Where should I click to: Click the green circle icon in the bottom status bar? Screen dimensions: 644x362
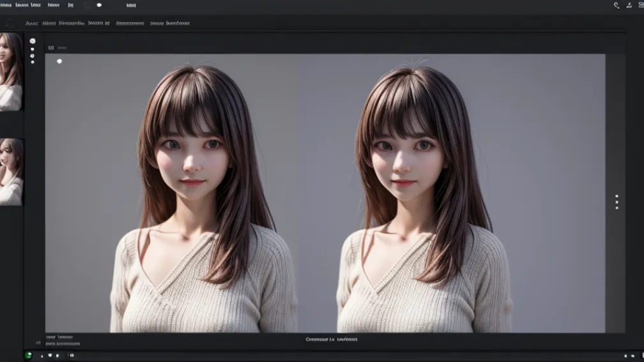coord(28,355)
